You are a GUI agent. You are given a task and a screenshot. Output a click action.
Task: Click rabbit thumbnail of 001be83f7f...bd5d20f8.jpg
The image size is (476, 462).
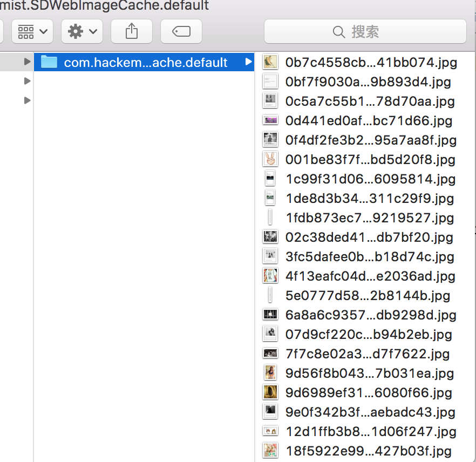(x=270, y=159)
